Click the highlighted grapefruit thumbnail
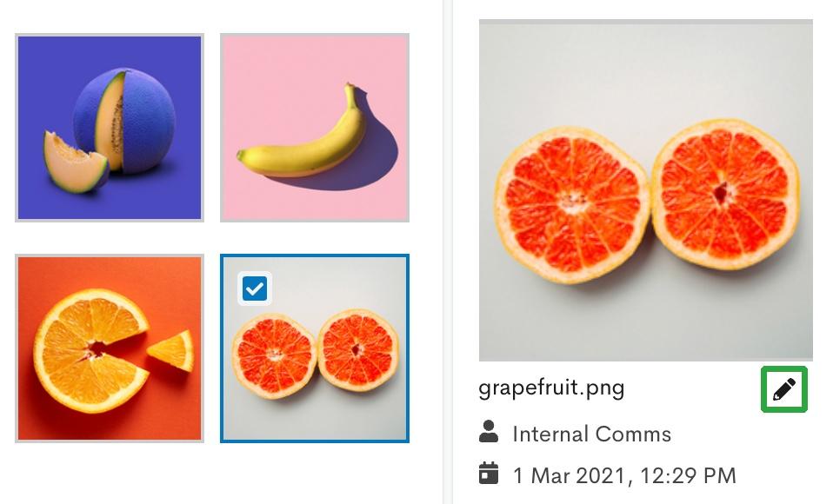Viewport: 833px width, 504px height. coord(315,348)
